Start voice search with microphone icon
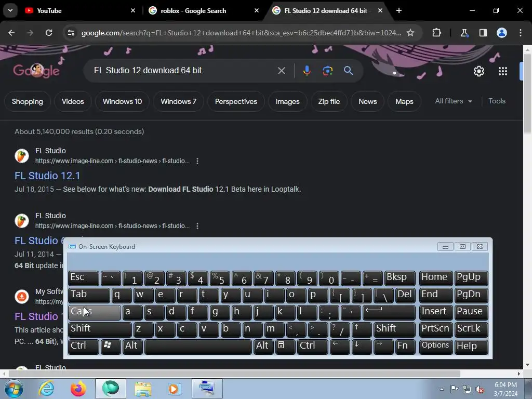532x399 pixels. click(307, 71)
